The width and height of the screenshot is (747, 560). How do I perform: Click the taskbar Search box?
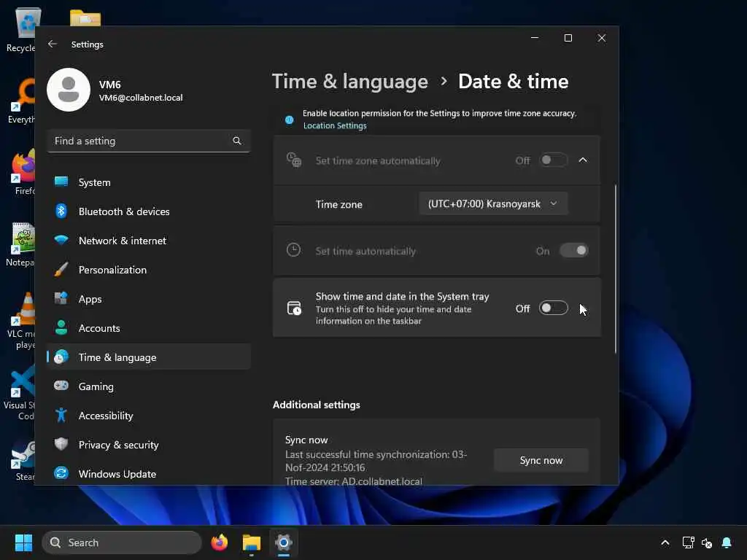pyautogui.click(x=122, y=542)
